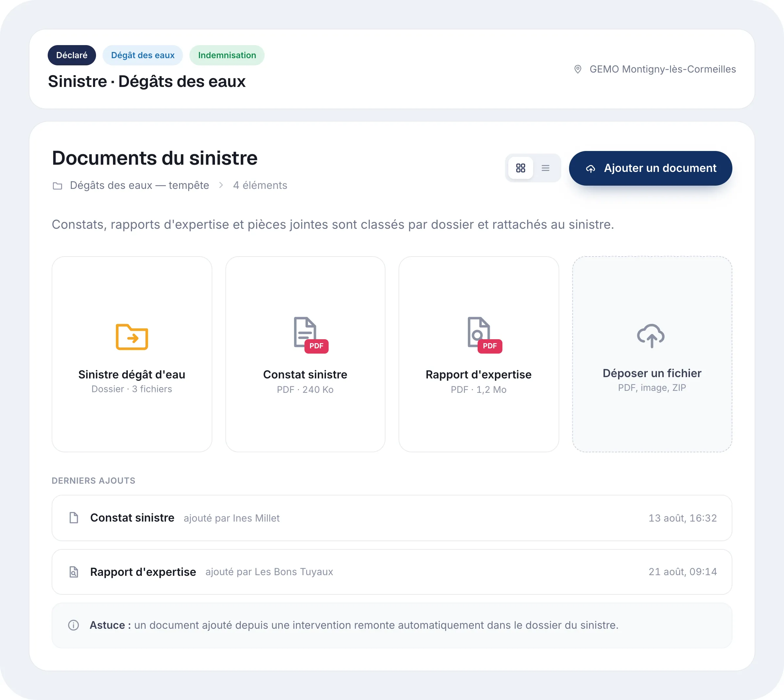
Task: Click the Sinistre dégât d'eau card title
Action: coord(132,375)
